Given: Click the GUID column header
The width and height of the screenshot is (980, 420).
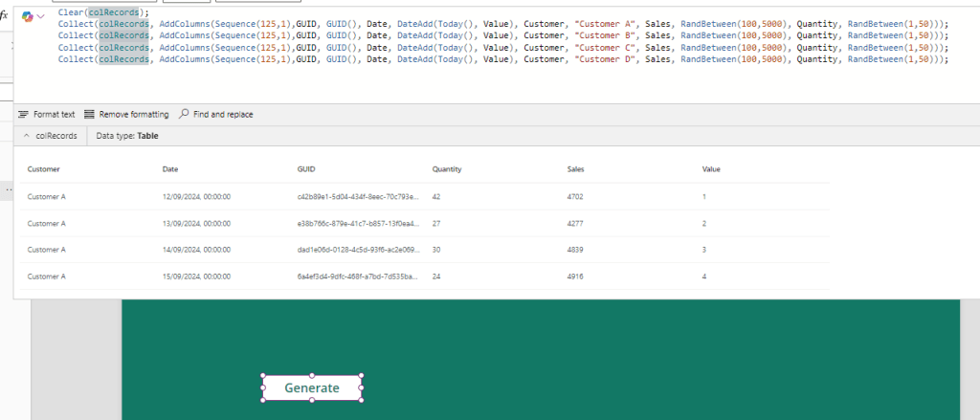Looking at the screenshot, I should tap(307, 169).
